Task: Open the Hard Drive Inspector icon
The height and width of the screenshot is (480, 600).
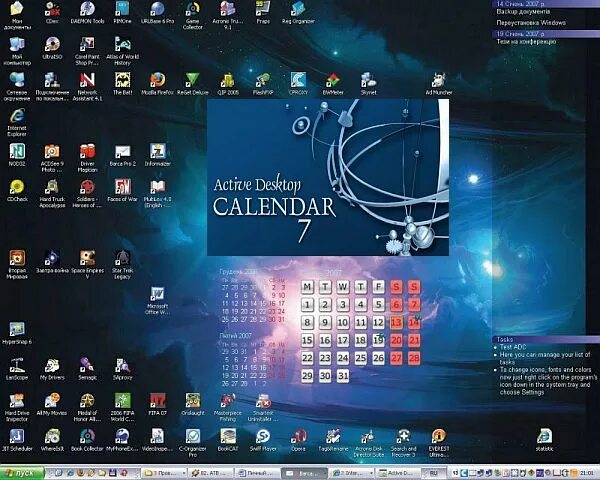Action: point(17,407)
